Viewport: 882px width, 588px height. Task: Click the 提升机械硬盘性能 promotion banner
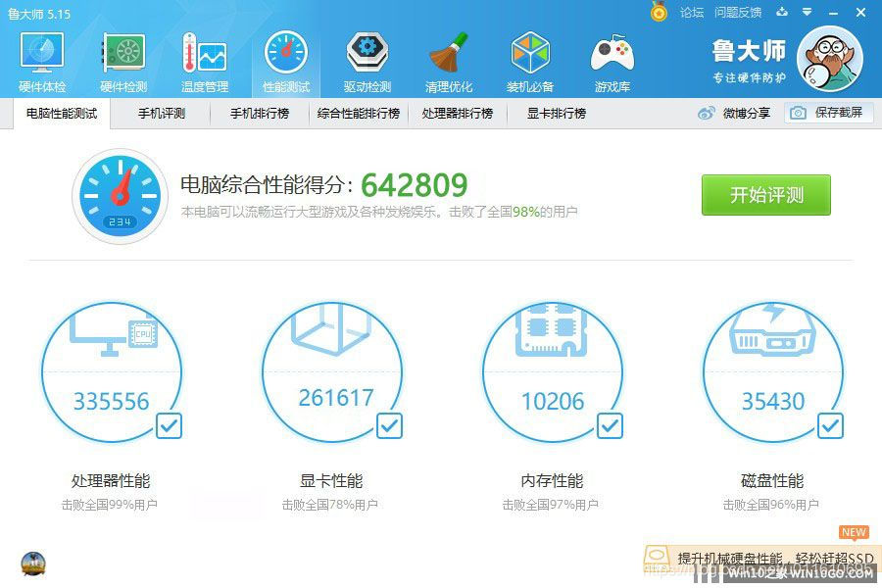[x=762, y=559]
